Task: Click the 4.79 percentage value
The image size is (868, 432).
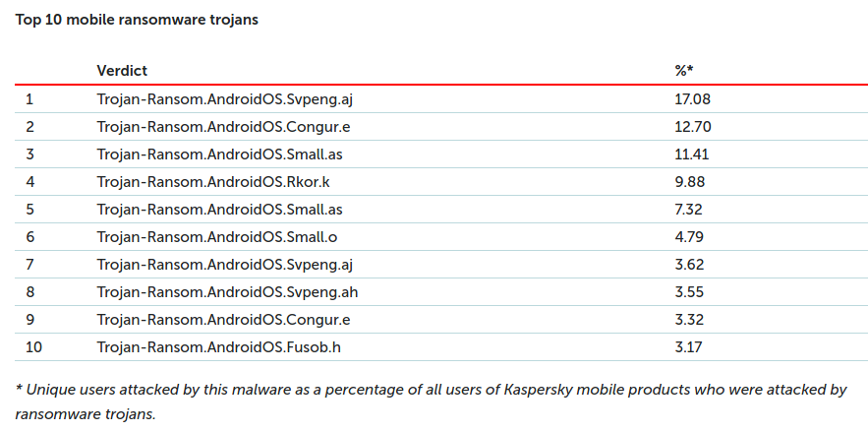Action: 689,237
